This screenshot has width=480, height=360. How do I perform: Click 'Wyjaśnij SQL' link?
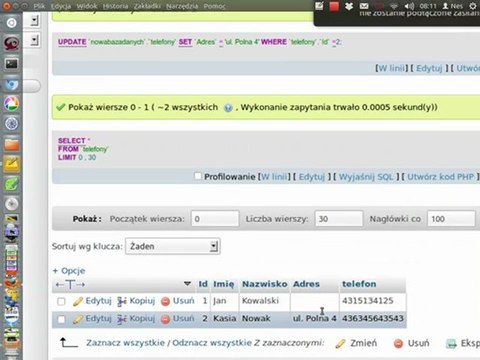(366, 177)
